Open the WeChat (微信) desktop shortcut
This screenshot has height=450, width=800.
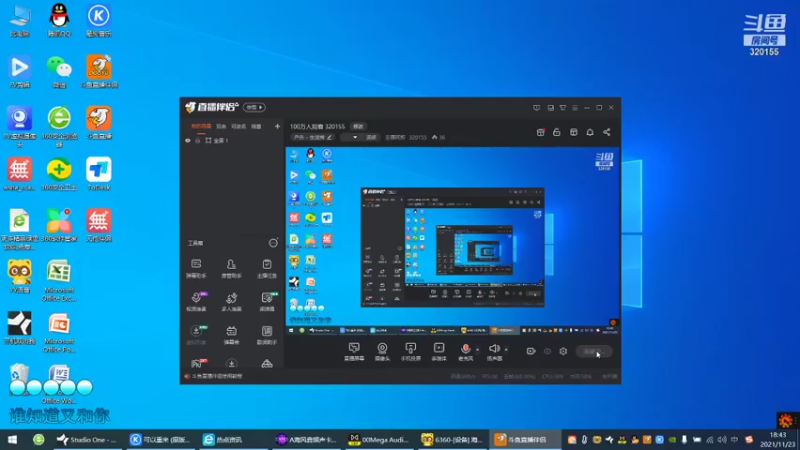pyautogui.click(x=59, y=72)
